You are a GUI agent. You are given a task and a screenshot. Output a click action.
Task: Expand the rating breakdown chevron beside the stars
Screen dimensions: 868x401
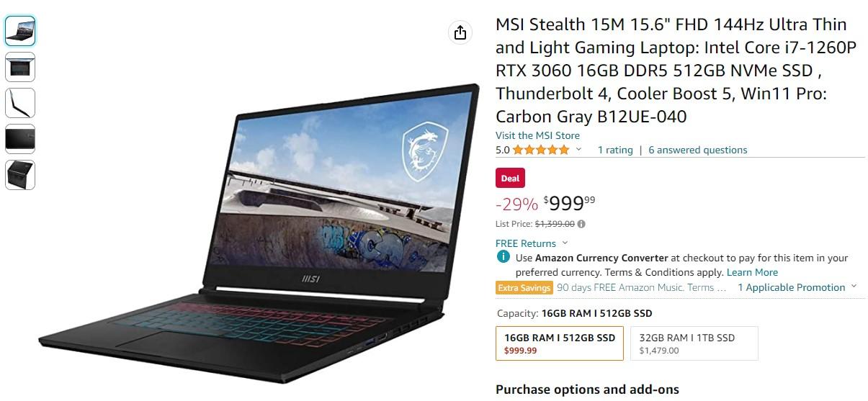tap(578, 150)
